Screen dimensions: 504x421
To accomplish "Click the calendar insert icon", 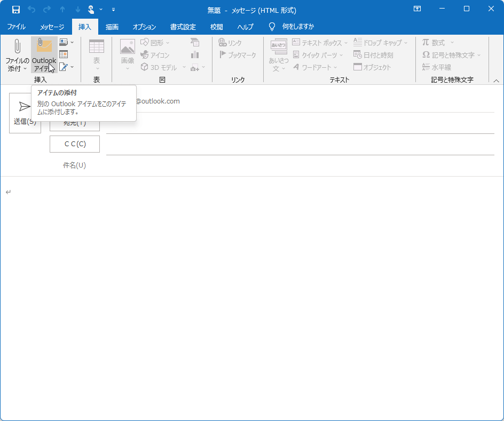I will (x=64, y=54).
